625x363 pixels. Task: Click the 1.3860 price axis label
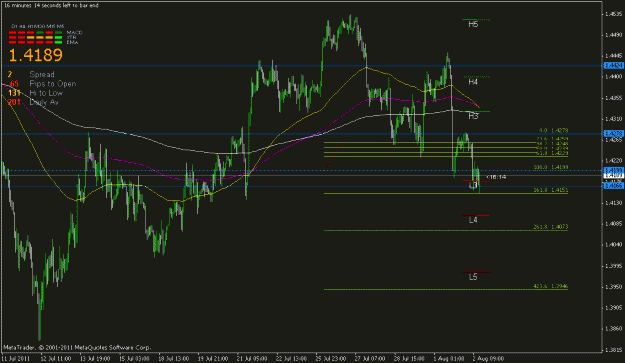pyautogui.click(x=613, y=329)
